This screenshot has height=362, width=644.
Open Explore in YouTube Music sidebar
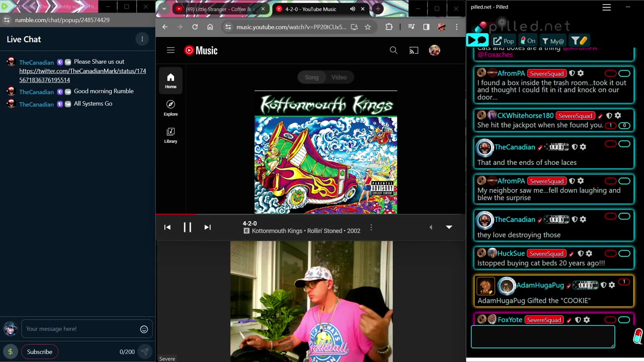(171, 108)
